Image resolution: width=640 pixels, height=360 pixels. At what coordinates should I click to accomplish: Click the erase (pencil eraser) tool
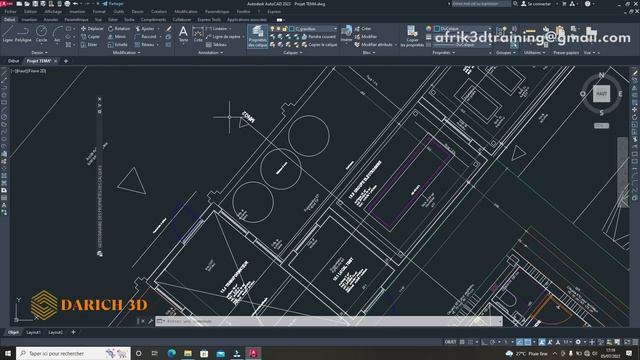[x=169, y=29]
